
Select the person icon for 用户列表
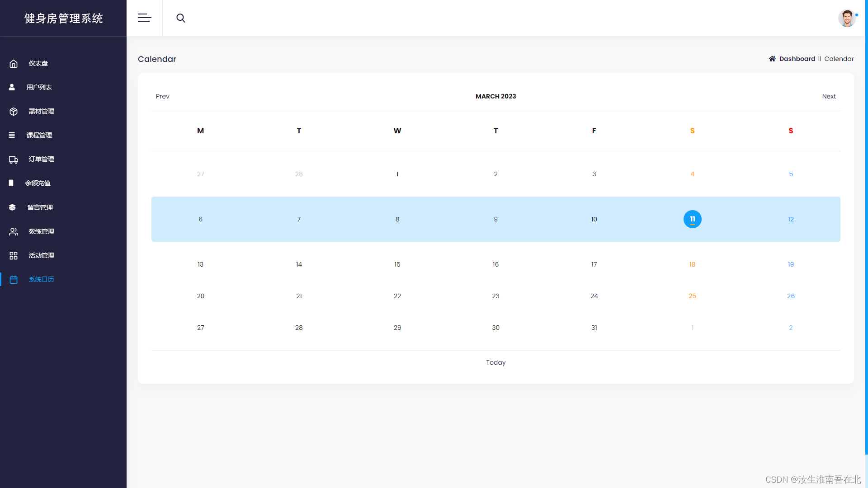click(12, 87)
